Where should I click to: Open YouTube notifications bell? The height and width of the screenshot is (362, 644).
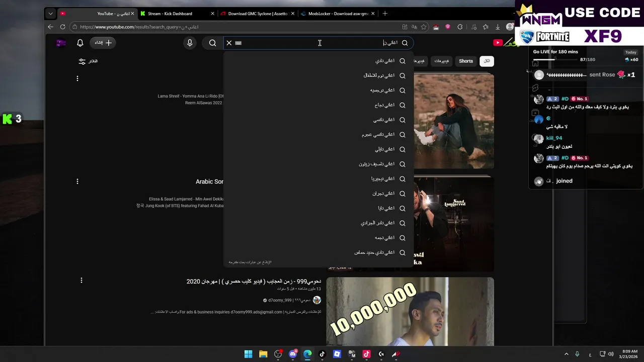(80, 43)
